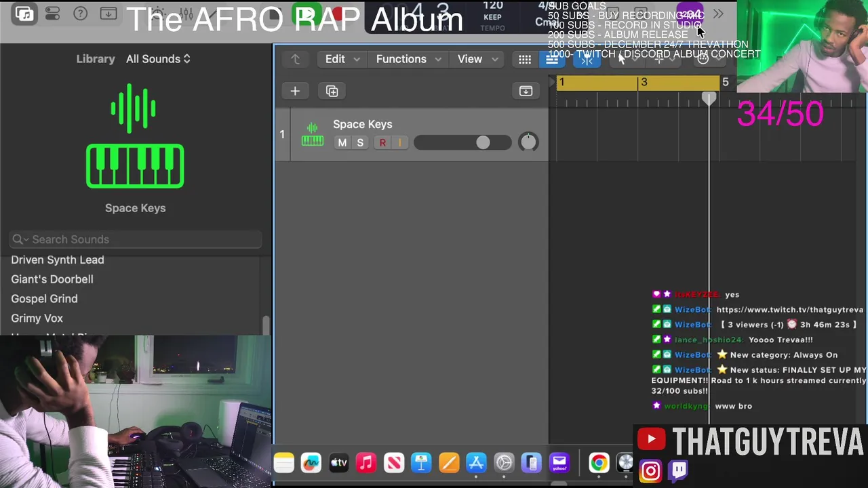
Task: Toggle the Library button in control bar
Action: tap(24, 14)
